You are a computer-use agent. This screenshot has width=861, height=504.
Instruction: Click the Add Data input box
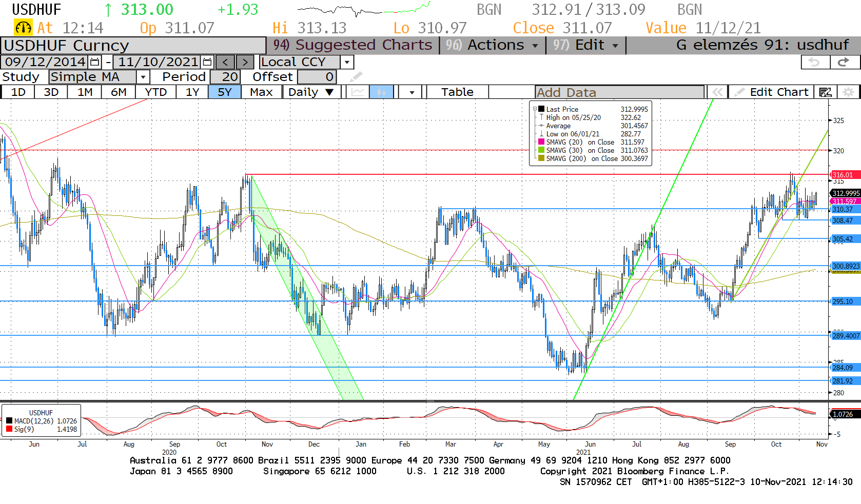pos(619,92)
